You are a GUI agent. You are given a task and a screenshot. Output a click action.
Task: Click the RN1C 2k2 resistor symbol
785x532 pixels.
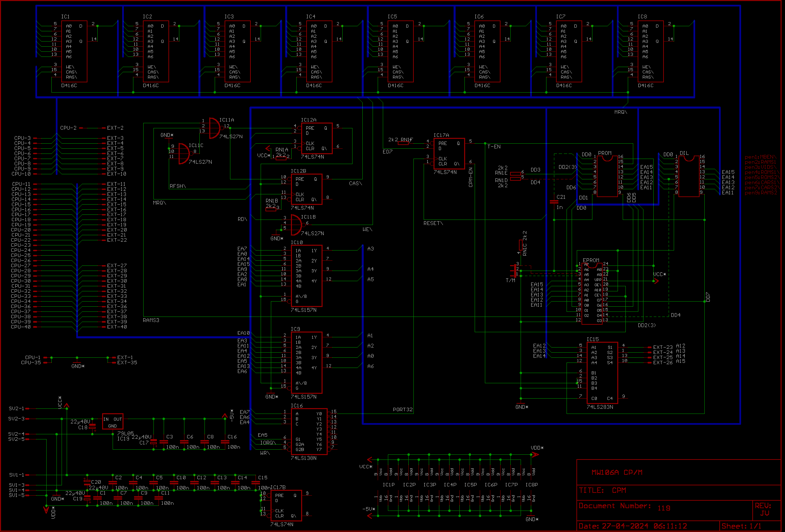521,245
